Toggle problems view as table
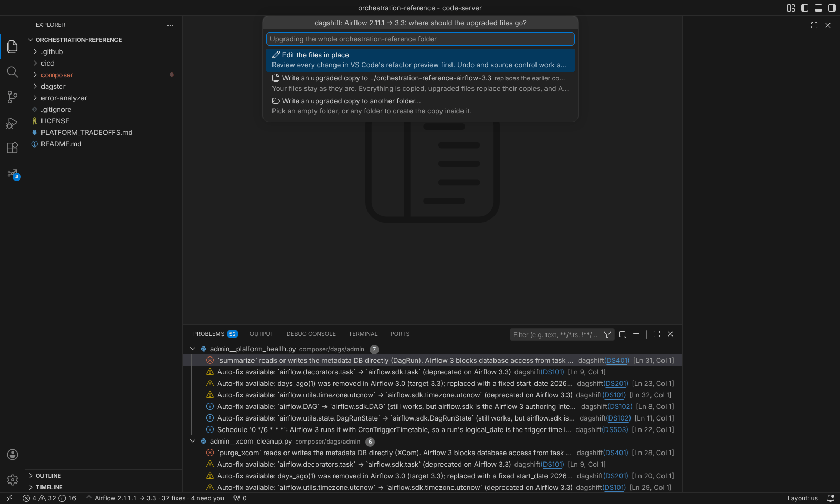The width and height of the screenshot is (840, 504). [x=636, y=334]
